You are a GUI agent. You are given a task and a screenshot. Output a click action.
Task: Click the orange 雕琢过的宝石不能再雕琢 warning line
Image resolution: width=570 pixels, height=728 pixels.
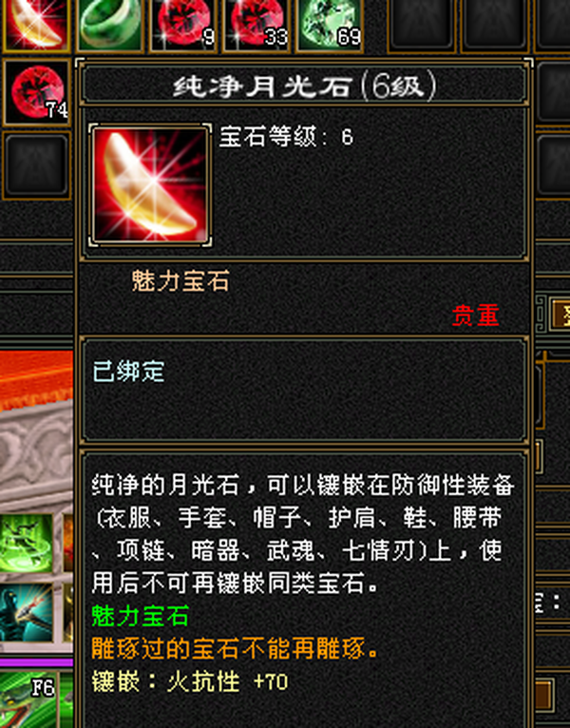(235, 649)
